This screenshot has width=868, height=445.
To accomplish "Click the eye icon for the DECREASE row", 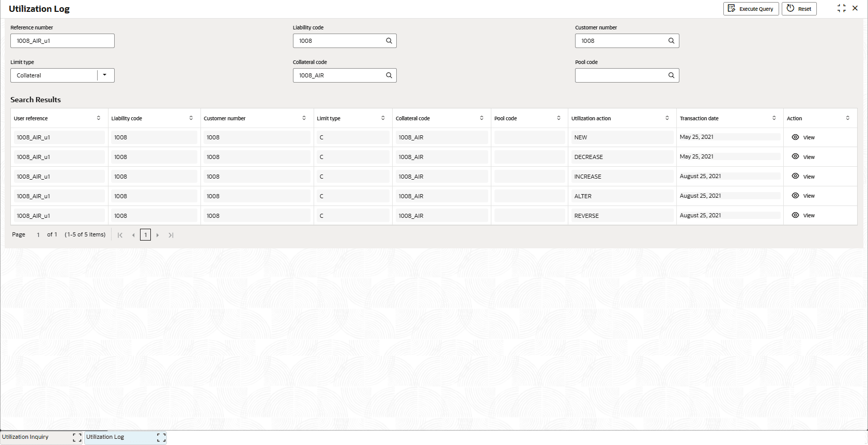I will (x=795, y=156).
